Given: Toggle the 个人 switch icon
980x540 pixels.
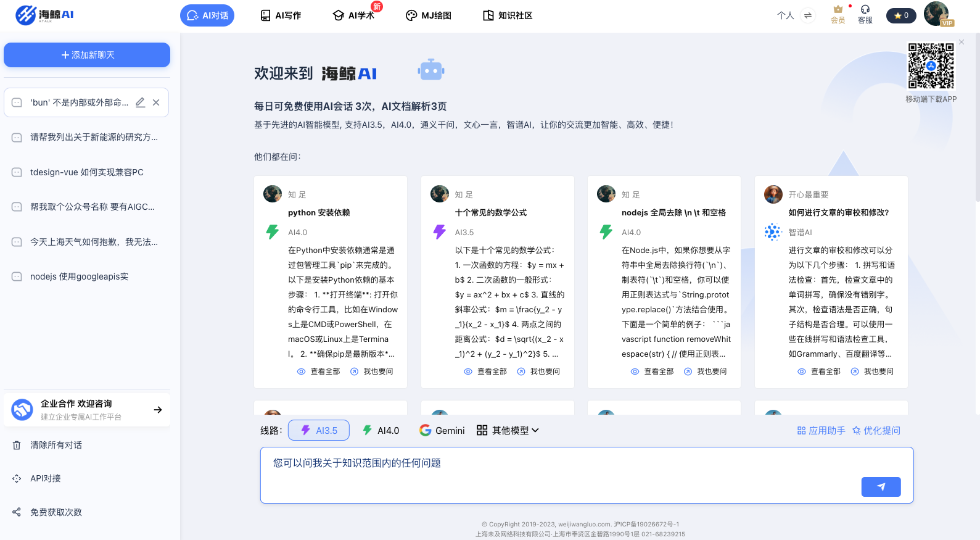Looking at the screenshot, I should [x=808, y=15].
